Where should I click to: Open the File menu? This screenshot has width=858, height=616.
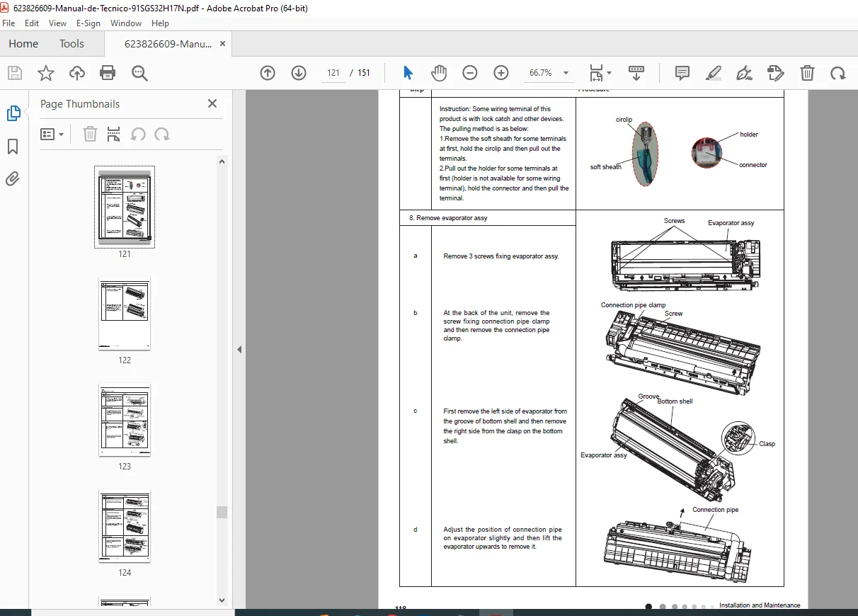click(8, 23)
